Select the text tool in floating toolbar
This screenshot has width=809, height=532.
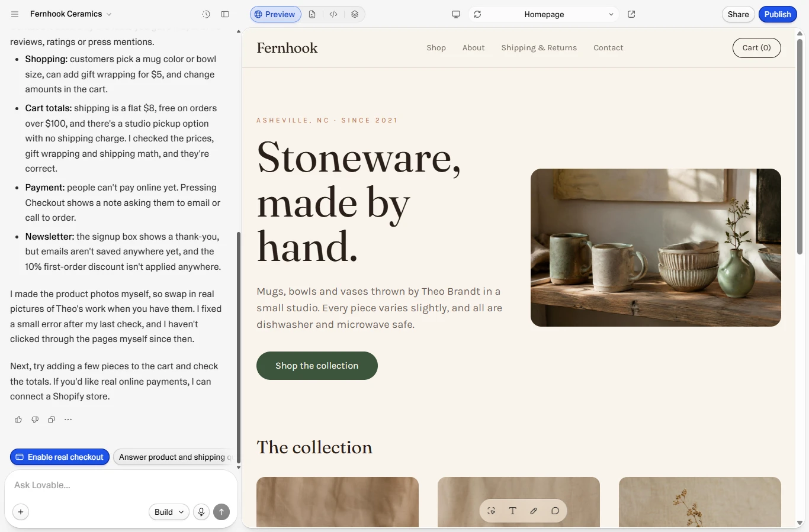point(513,511)
